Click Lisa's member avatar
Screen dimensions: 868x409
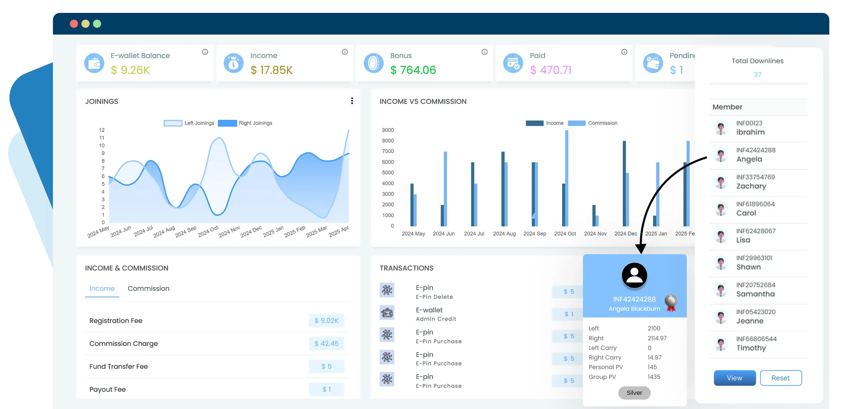pyautogui.click(x=721, y=236)
